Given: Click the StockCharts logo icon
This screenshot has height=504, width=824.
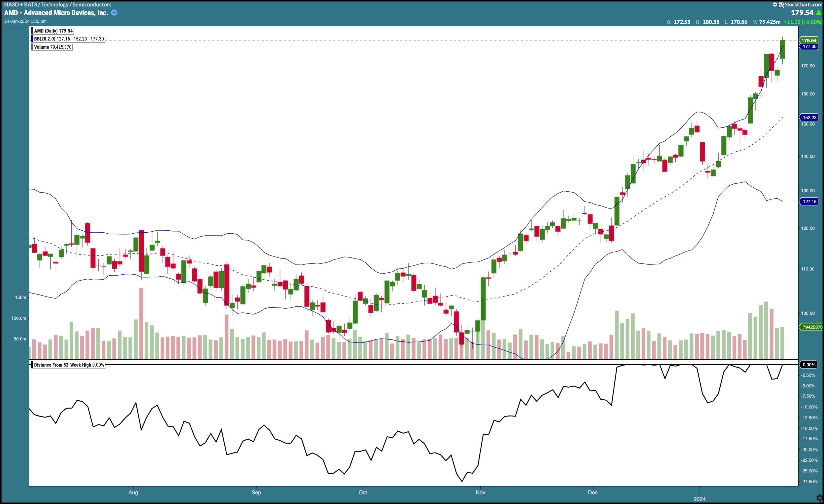Looking at the screenshot, I should click(781, 5).
